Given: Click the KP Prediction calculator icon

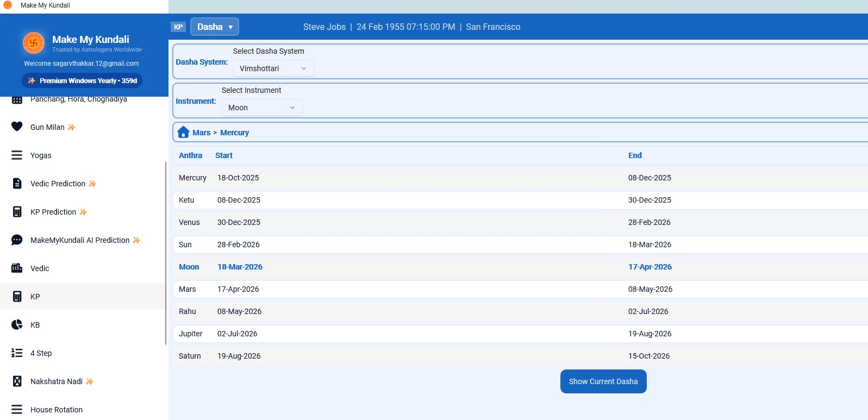Looking at the screenshot, I should coord(17,211).
